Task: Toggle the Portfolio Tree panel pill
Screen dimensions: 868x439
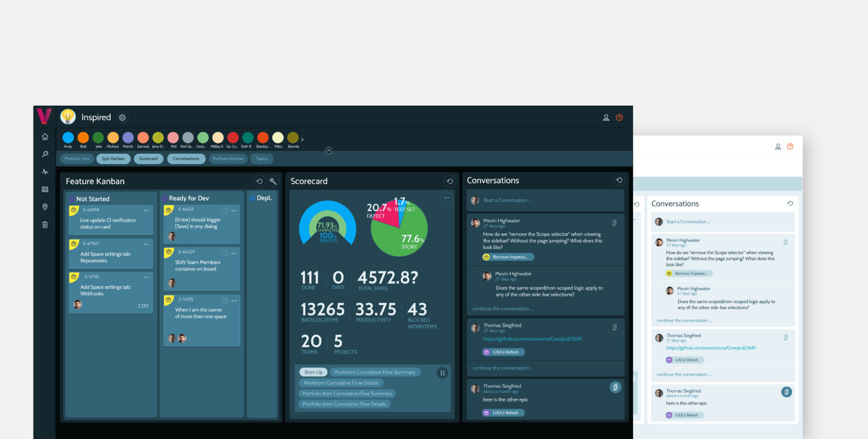Action: pyautogui.click(x=77, y=159)
